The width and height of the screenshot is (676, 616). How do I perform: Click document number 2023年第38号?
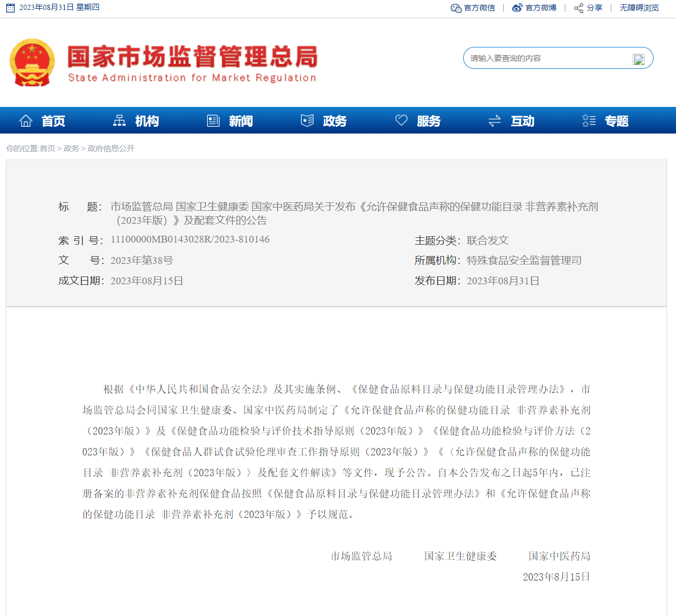[142, 260]
